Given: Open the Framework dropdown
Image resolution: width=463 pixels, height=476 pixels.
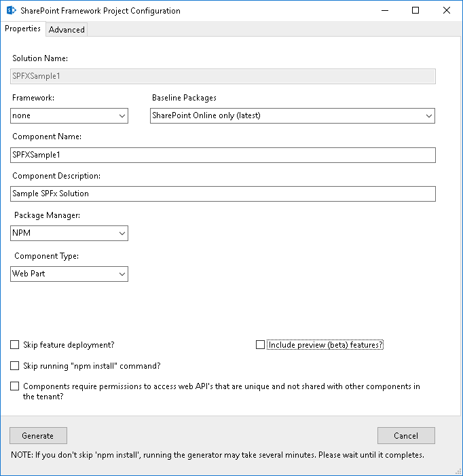Looking at the screenshot, I should point(69,116).
